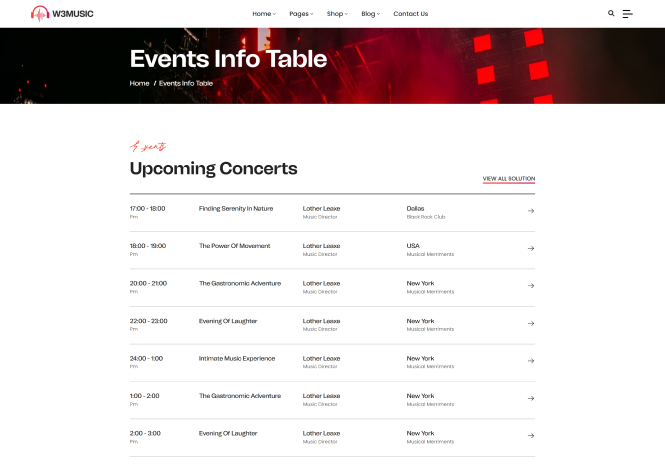Screen dimensions: 665x465
Task: Open the Contact Us menu item
Action: click(410, 14)
